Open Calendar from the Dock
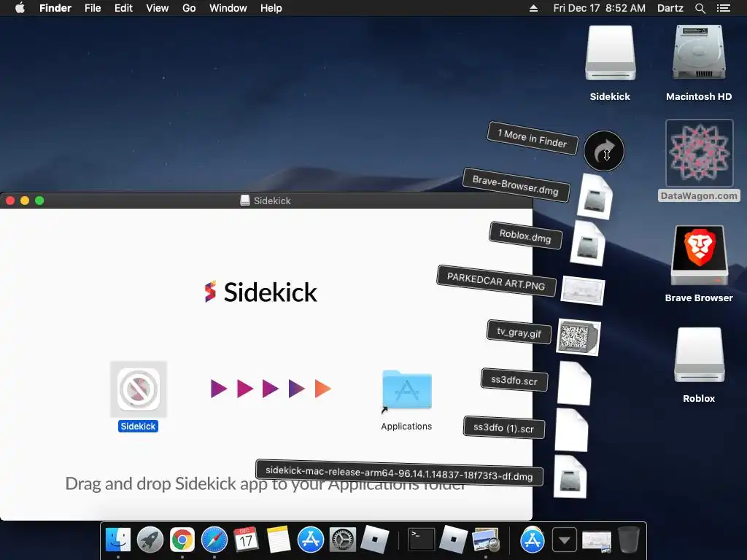Screen dimensions: 747x560 [246, 540]
